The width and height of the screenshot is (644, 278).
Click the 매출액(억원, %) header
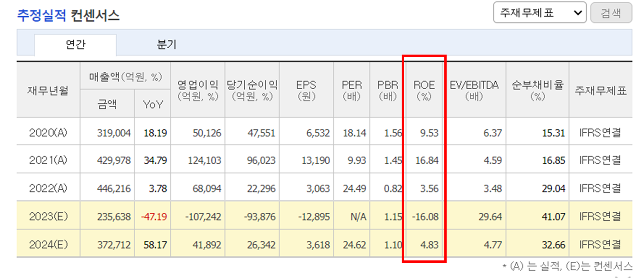pos(126,76)
